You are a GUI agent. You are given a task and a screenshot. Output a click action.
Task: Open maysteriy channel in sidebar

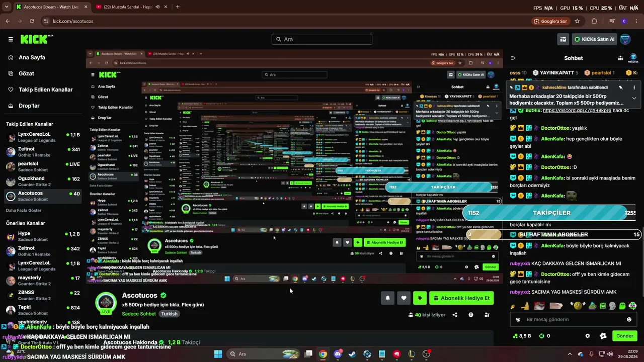point(43,280)
